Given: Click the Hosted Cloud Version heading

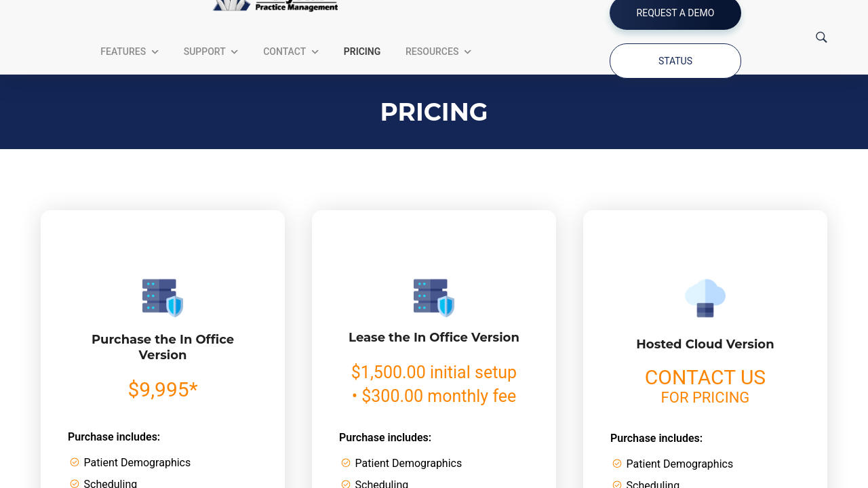Looking at the screenshot, I should (705, 344).
